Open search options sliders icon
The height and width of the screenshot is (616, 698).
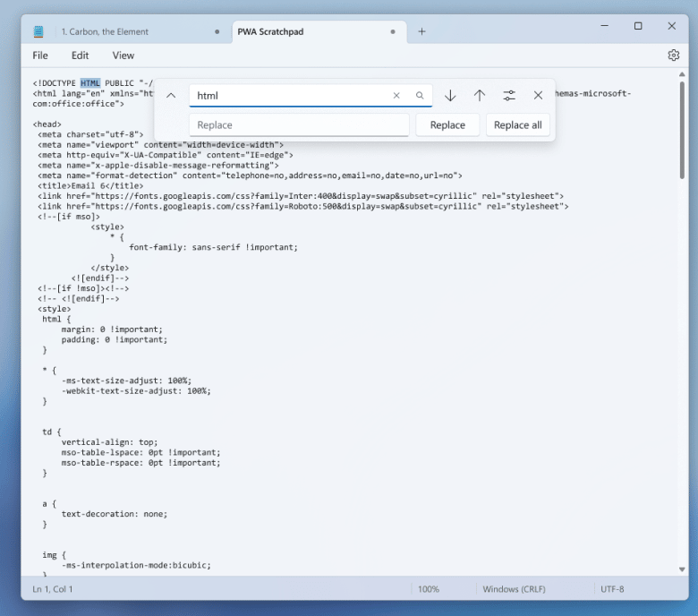(509, 96)
